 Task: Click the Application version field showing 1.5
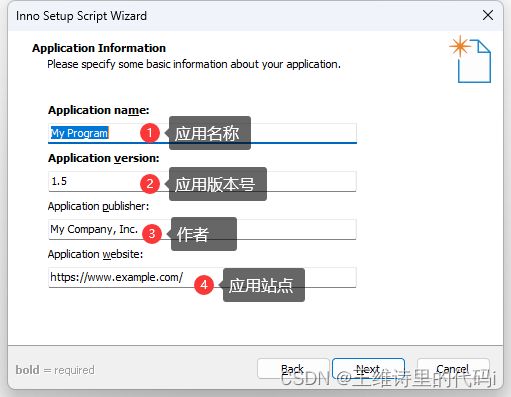click(x=202, y=181)
